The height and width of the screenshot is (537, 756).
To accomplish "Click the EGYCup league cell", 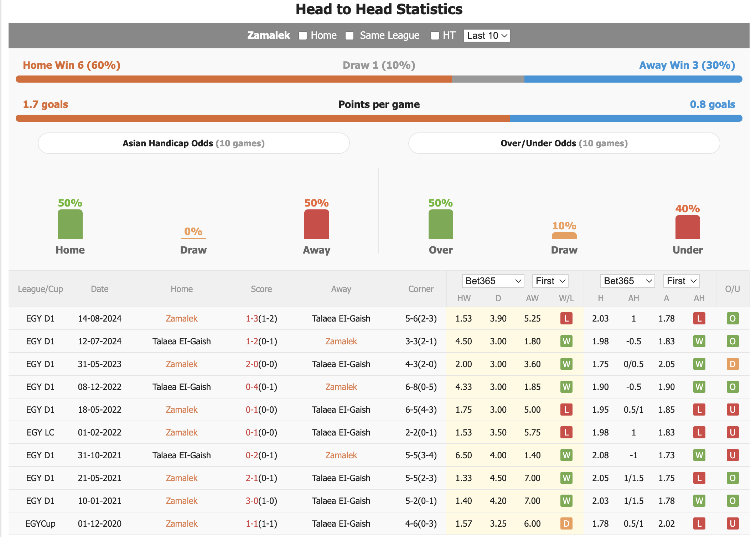I will coord(40,523).
